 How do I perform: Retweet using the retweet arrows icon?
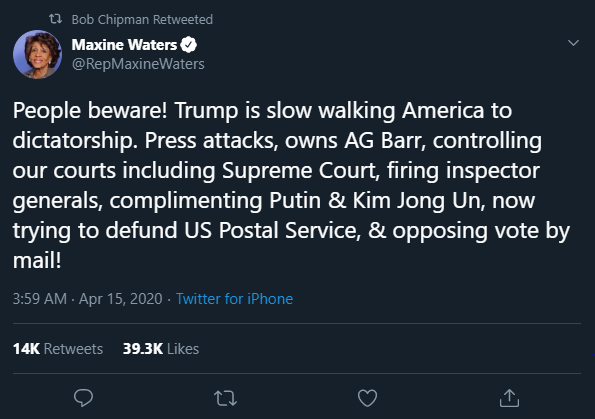click(x=225, y=399)
